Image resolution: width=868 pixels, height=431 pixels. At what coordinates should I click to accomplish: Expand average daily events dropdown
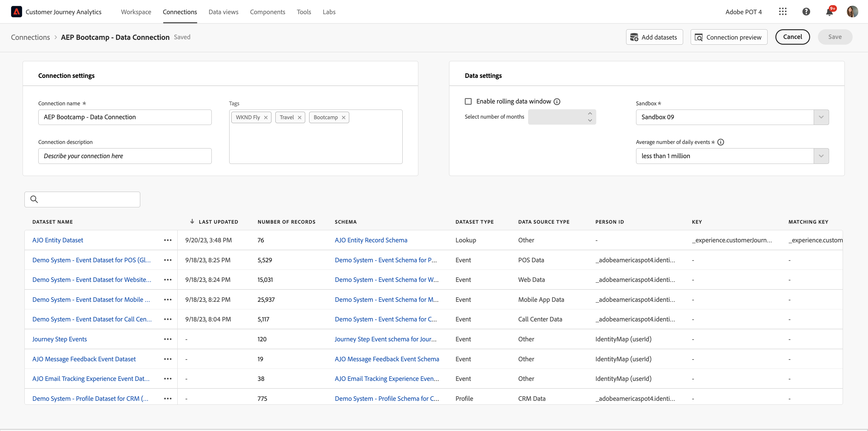(x=821, y=156)
